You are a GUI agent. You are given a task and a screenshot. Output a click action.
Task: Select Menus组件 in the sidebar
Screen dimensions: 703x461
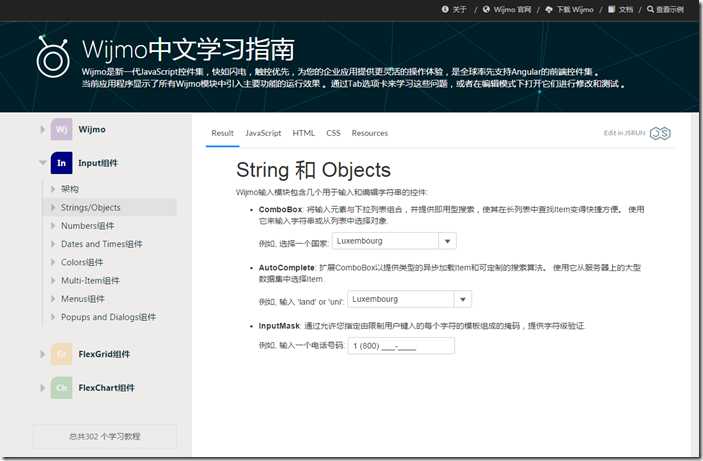82,299
